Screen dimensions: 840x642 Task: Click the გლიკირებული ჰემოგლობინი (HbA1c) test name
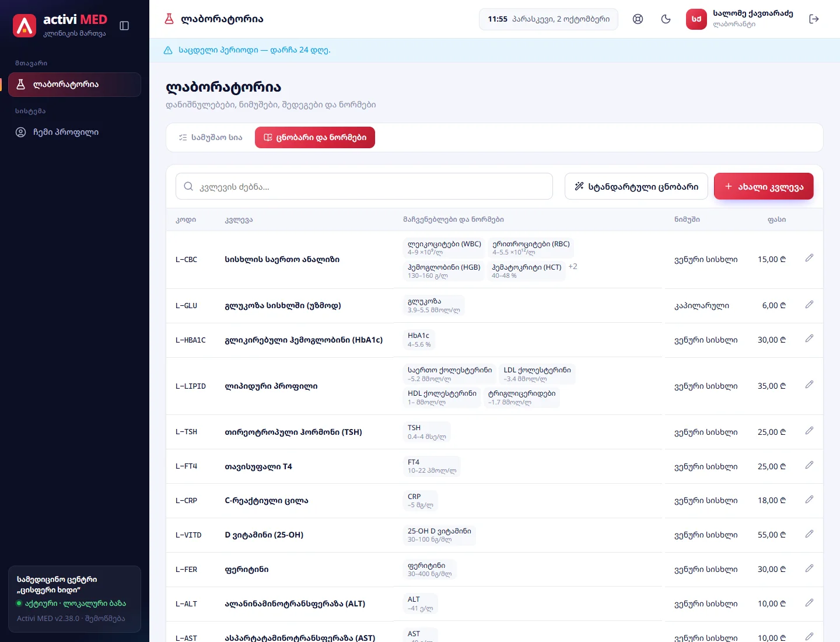point(304,340)
